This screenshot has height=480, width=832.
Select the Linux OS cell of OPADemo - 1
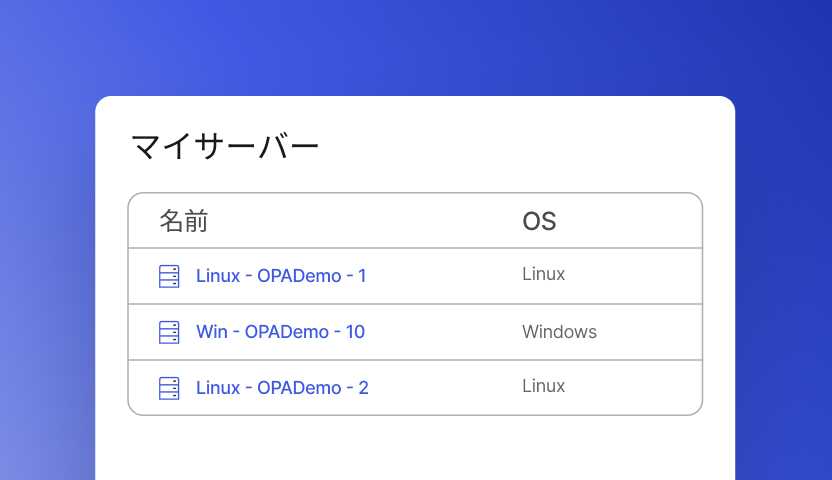pyautogui.click(x=543, y=274)
